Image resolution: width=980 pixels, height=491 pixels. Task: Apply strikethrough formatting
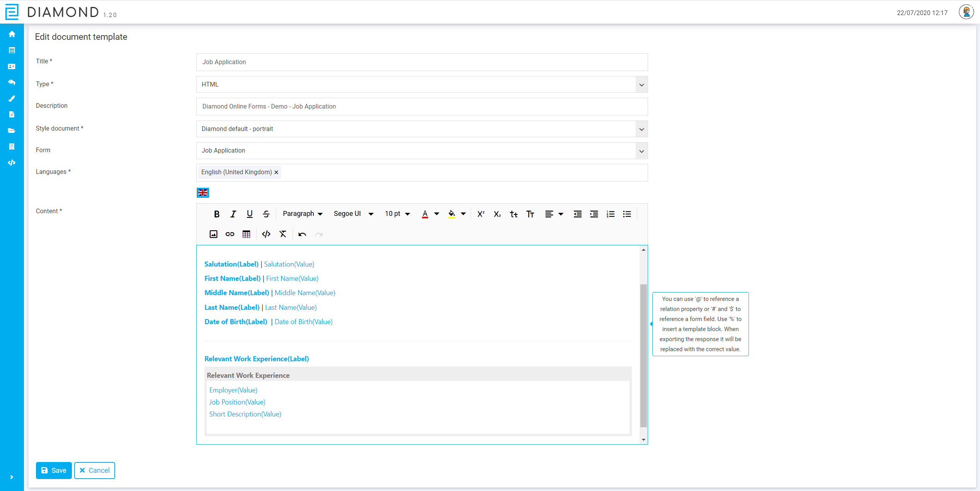coord(266,214)
